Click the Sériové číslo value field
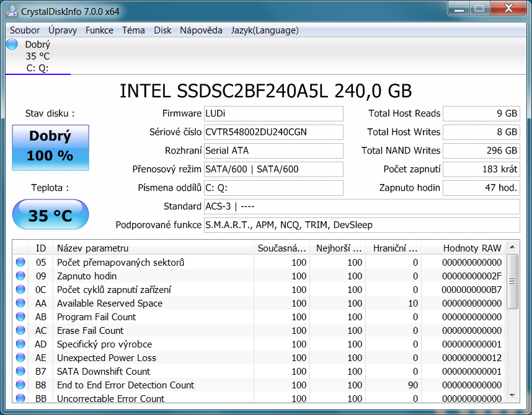The image size is (532, 415). (x=273, y=132)
